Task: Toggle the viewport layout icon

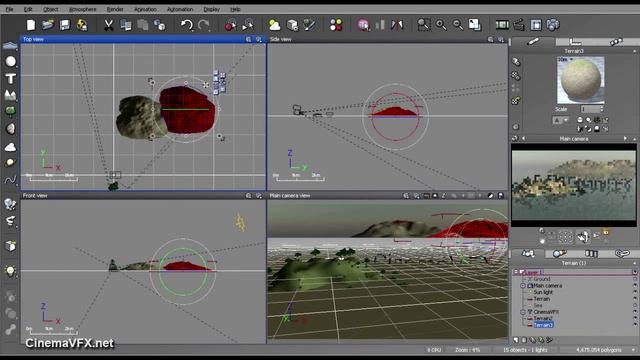Action: pos(536,25)
